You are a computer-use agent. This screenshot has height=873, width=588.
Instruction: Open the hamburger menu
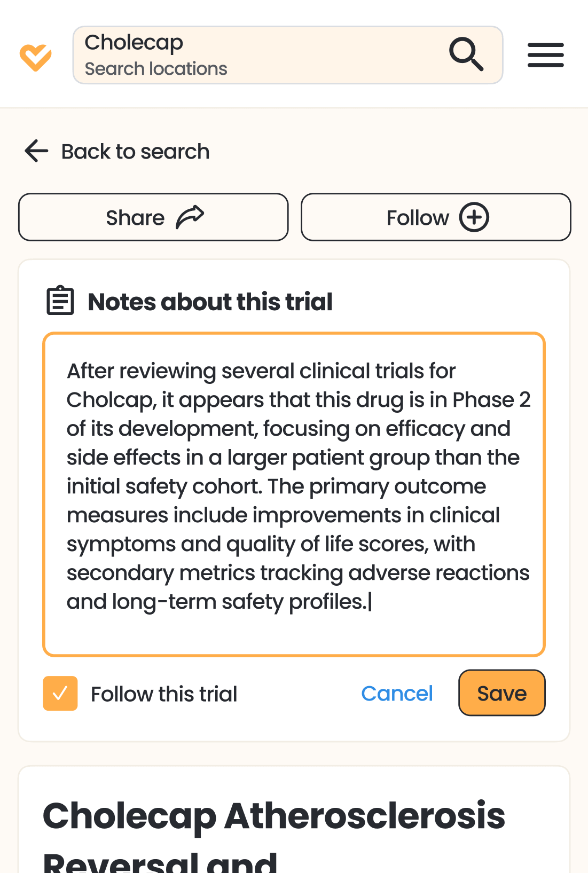click(545, 55)
